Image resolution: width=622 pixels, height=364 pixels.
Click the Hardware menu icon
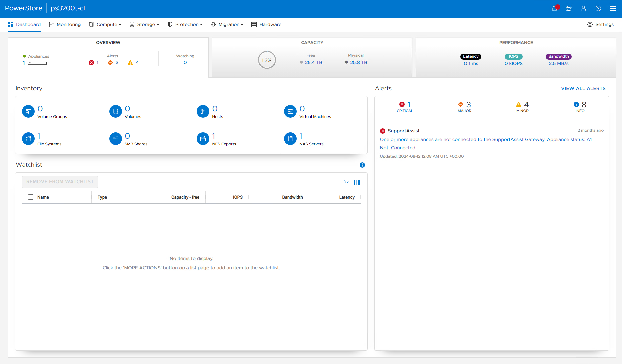[x=254, y=24]
